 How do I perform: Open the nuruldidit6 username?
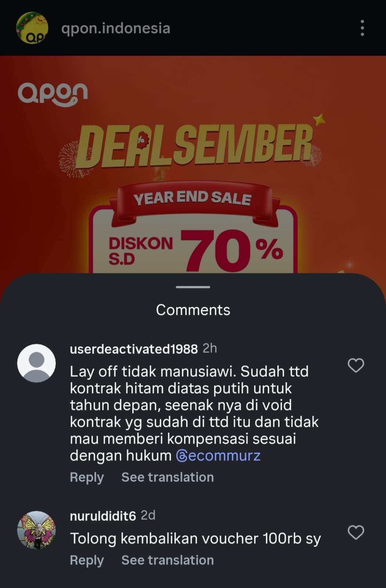[x=103, y=516]
